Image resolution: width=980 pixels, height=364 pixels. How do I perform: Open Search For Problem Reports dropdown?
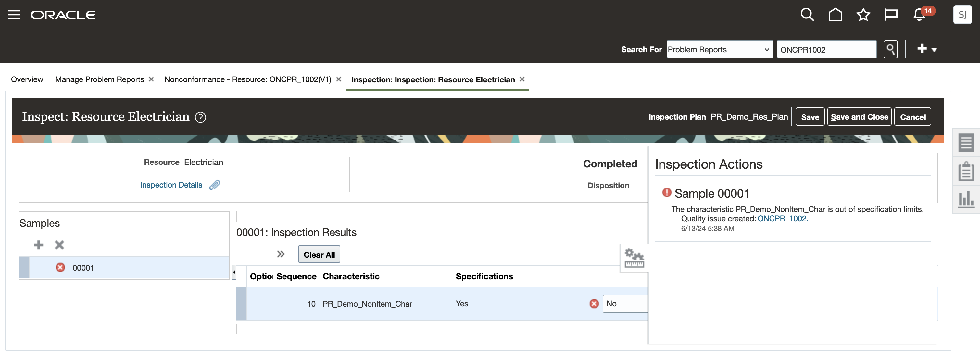coord(719,49)
